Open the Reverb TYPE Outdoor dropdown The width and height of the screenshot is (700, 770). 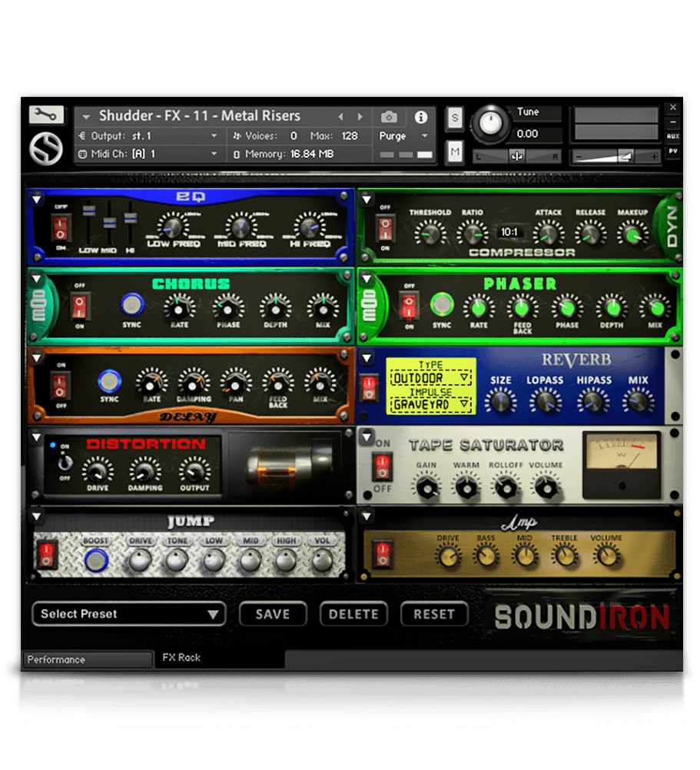pos(430,377)
